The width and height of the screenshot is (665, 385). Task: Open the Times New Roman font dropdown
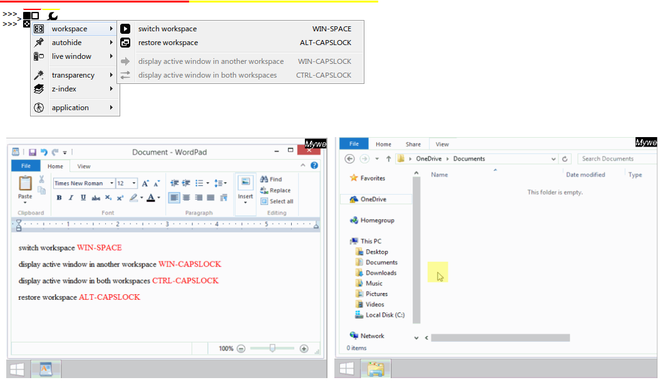[x=112, y=183]
